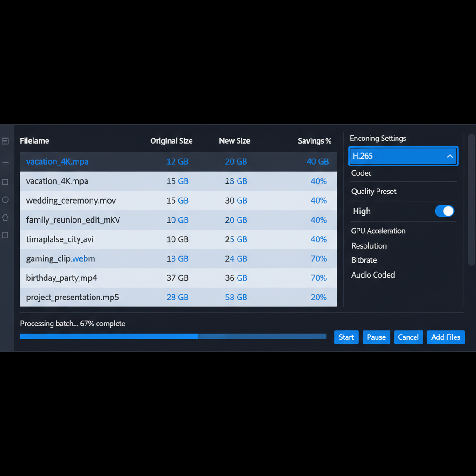Click the square sidebar icon above the circle
476x476 pixels.
[6, 182]
